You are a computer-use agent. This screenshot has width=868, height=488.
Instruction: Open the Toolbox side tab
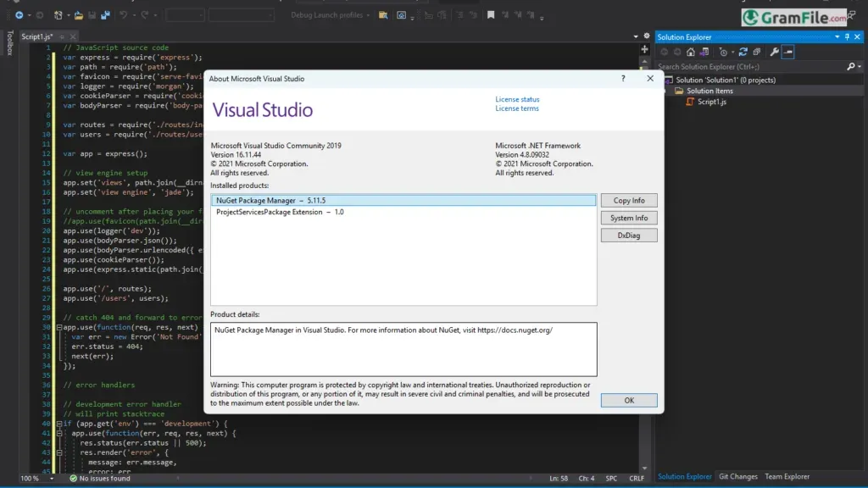pyautogui.click(x=9, y=43)
